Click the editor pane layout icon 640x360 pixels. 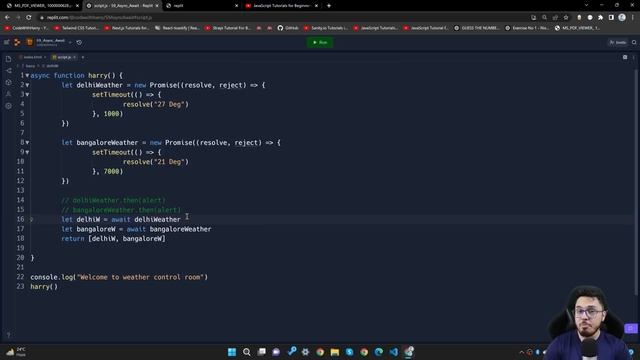click(625, 58)
